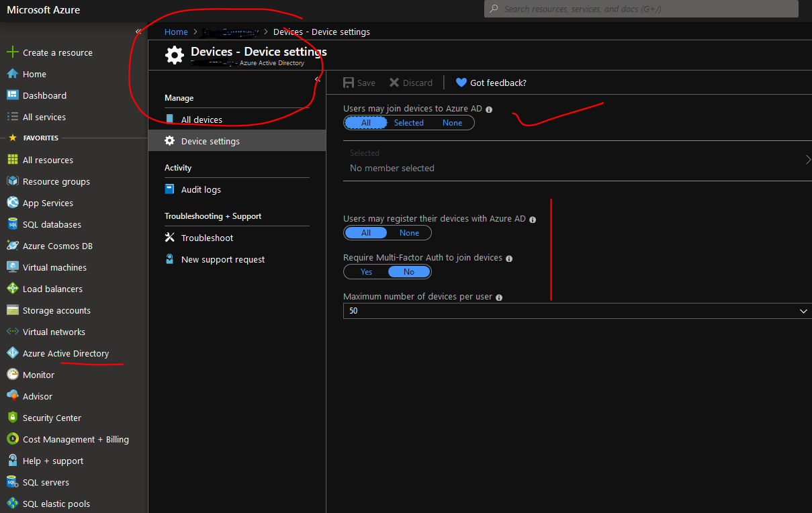Set device registration to None
This screenshot has width=812, height=513.
tap(409, 232)
